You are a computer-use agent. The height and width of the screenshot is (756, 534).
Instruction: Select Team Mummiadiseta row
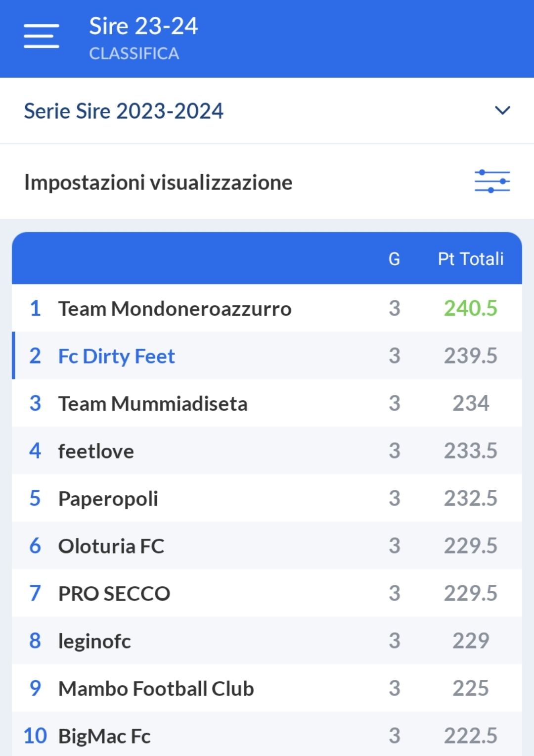pos(153,403)
